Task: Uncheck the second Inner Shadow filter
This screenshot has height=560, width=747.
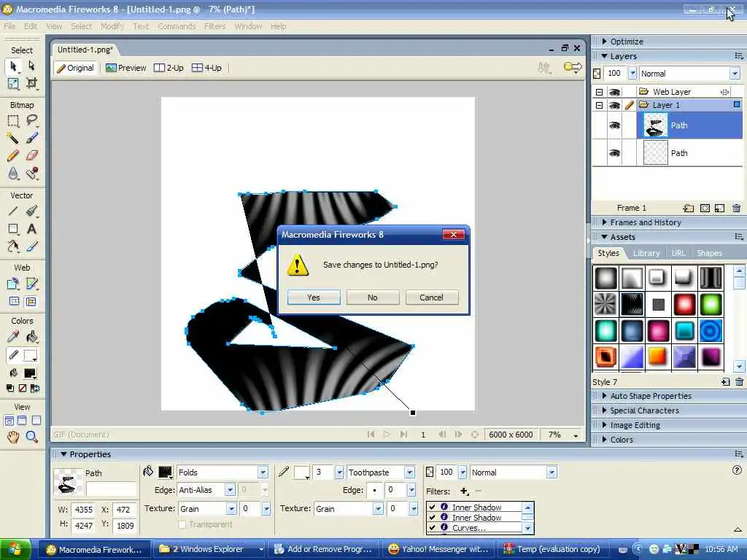Action: (432, 517)
